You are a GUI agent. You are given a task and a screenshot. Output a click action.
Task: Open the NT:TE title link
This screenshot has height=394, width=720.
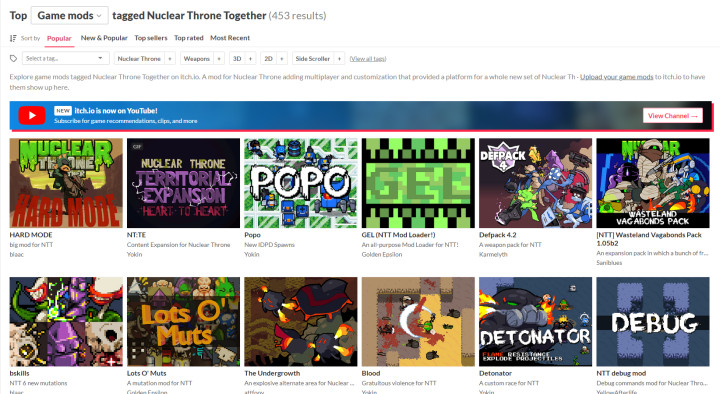tap(136, 235)
